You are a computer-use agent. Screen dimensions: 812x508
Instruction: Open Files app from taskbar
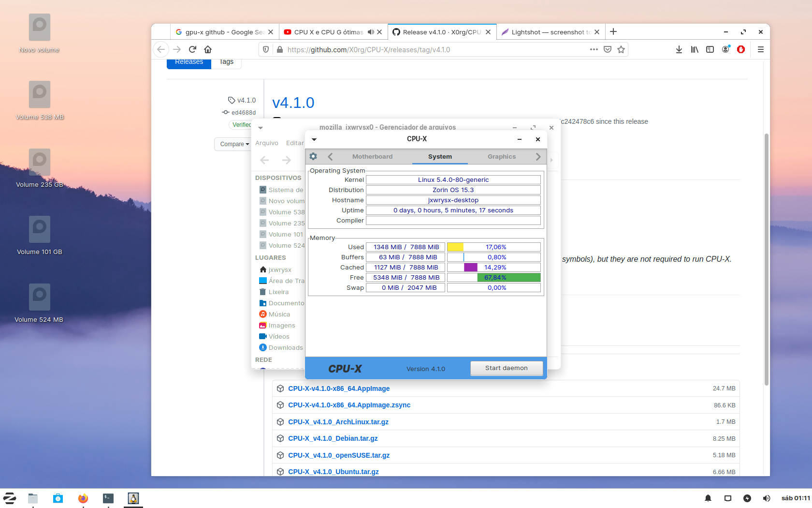click(33, 498)
